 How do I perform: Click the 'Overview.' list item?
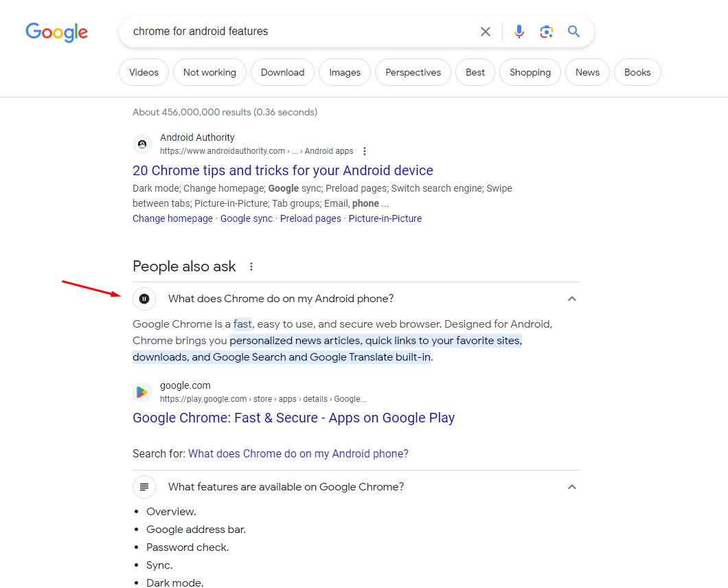(x=171, y=511)
